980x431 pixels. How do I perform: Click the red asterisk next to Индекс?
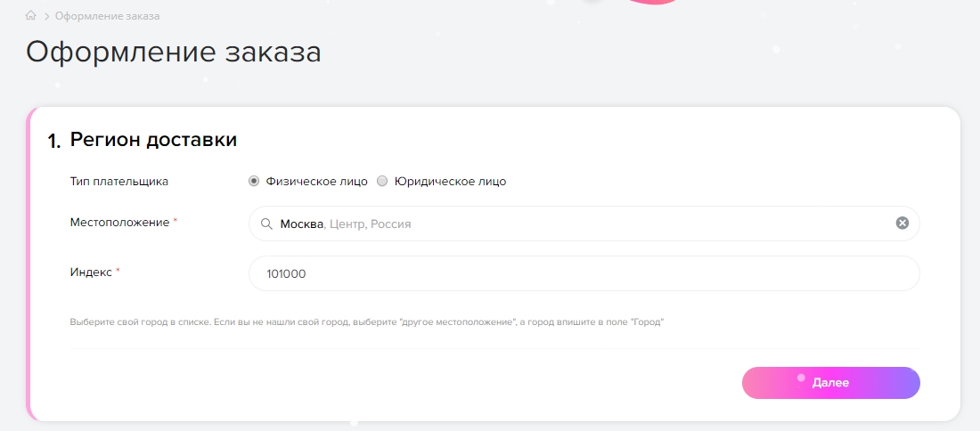[x=118, y=270]
